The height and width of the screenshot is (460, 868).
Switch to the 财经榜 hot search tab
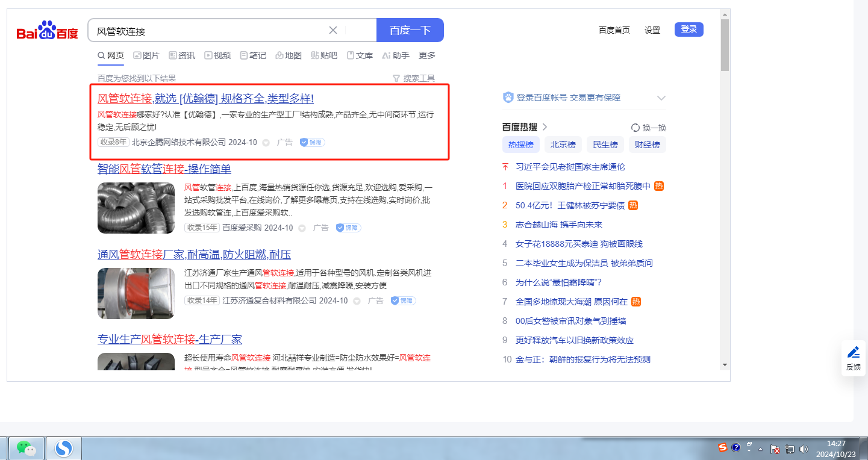[647, 145]
